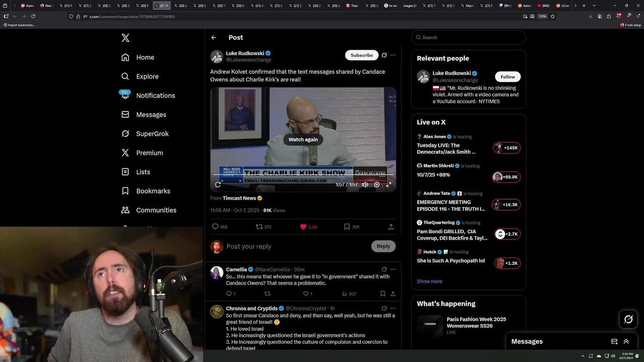The width and height of the screenshot is (644, 362).
Task: Open Lists in the sidebar
Action: [x=136, y=172]
